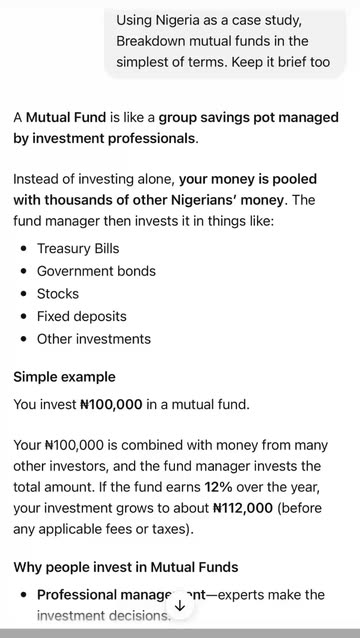This screenshot has width=360, height=638.
Task: Click 'before any applicable fees or taxes' note
Action: [x=168, y=519]
